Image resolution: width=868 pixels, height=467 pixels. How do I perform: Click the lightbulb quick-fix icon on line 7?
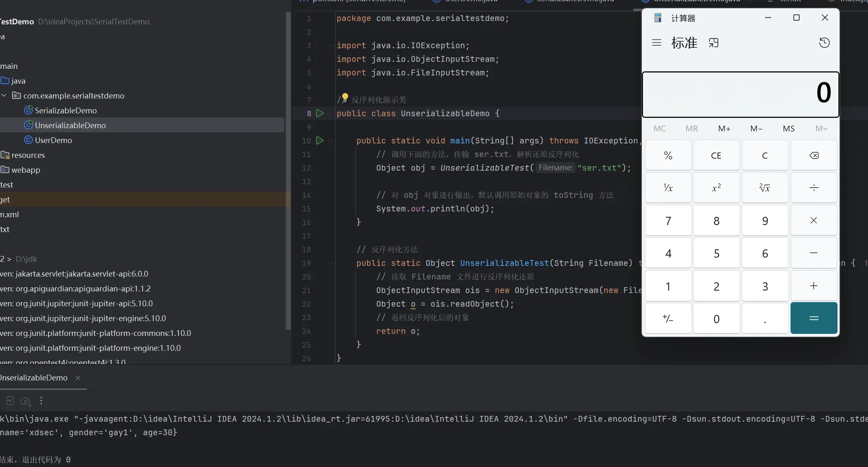tap(345, 97)
